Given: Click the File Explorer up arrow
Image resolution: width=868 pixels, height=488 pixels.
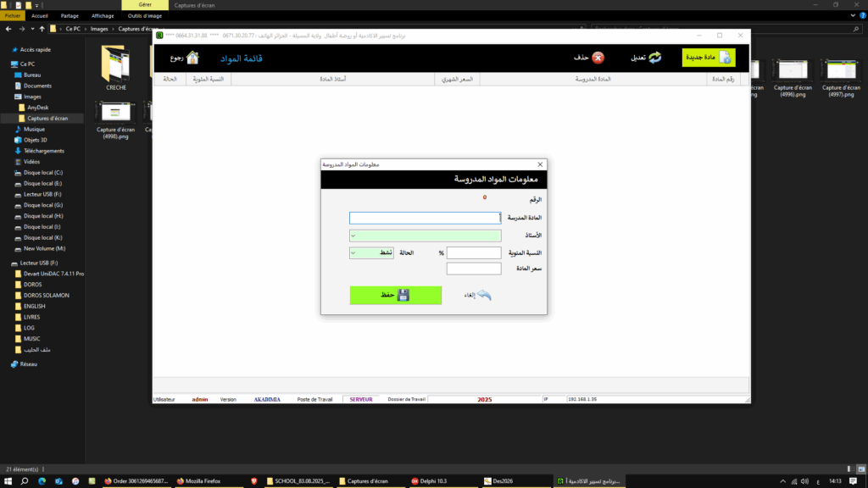Looking at the screenshot, I should [41, 29].
